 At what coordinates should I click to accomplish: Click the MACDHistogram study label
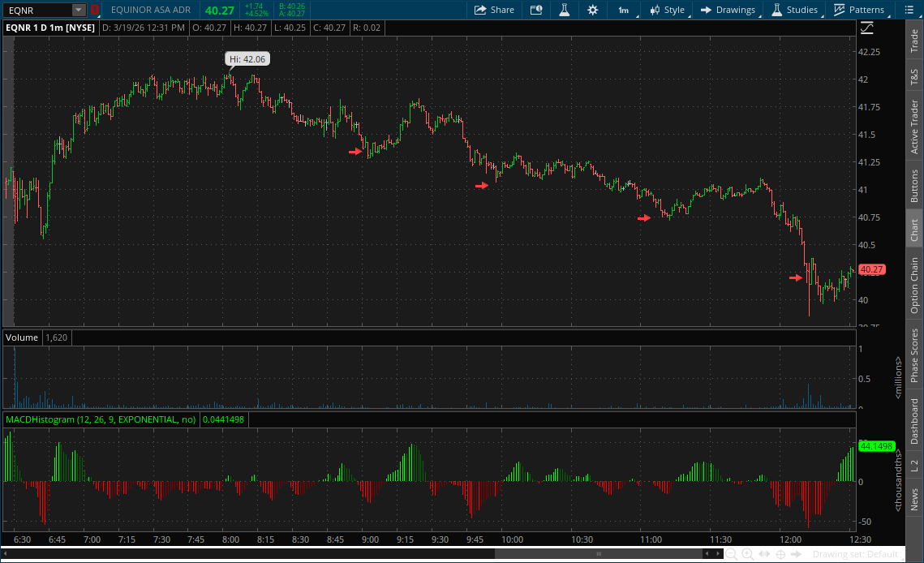[x=101, y=419]
